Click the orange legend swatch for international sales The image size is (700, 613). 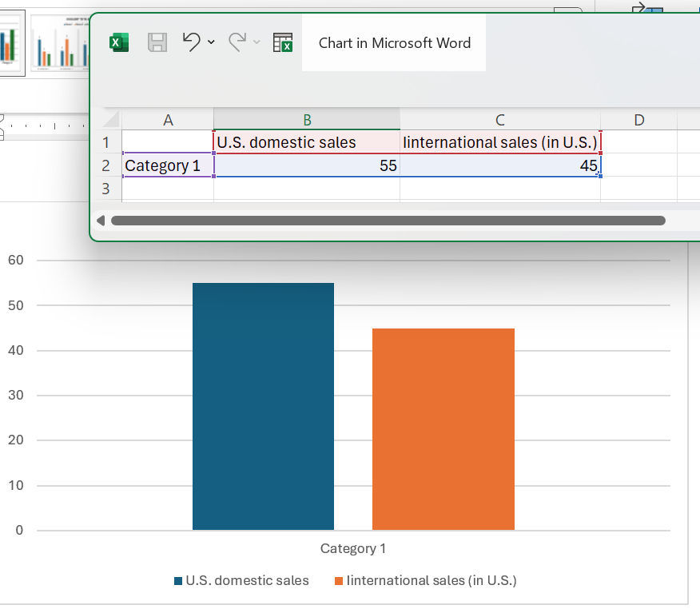(339, 581)
